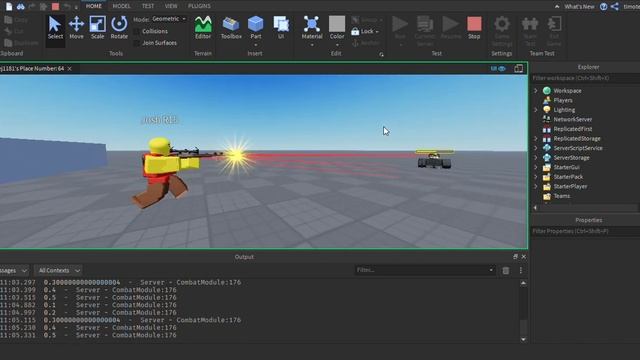The image size is (640, 360).
Task: Clear the Output log with trash icon
Action: (x=505, y=270)
